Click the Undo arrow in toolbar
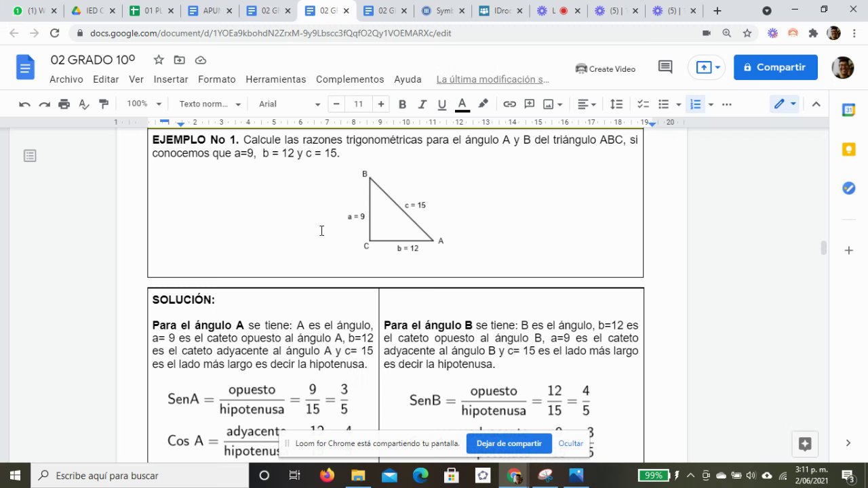868x488 pixels. coord(24,104)
